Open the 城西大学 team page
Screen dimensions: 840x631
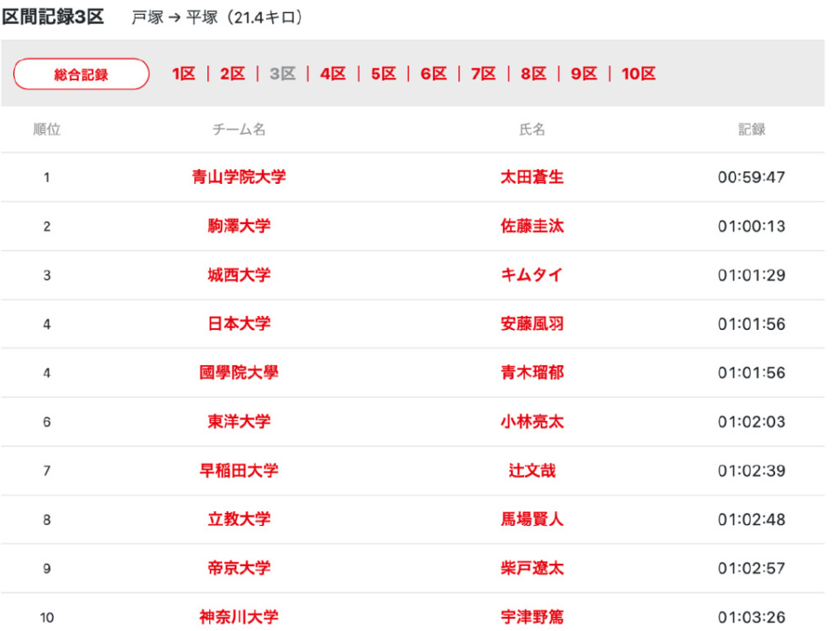(239, 276)
